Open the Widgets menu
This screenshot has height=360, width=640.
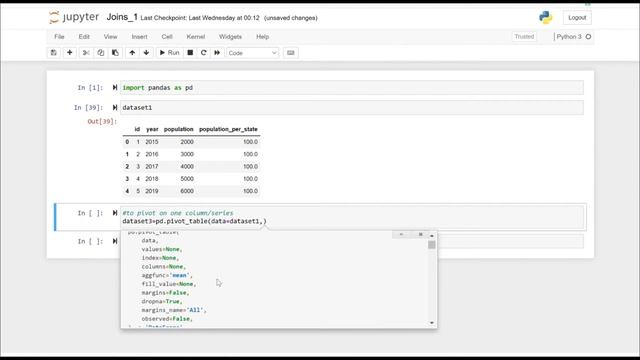coord(230,37)
